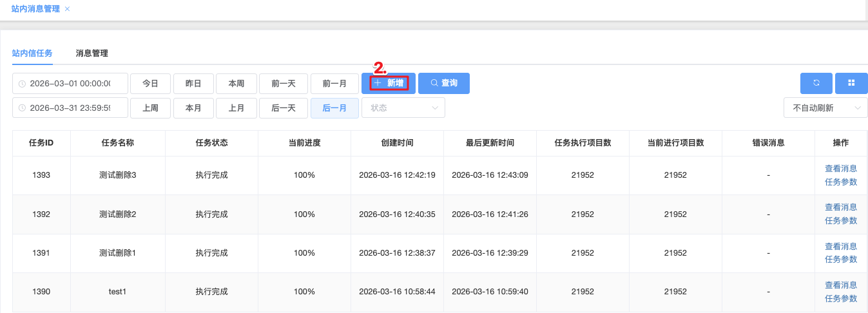Click the clock icon in start date field
This screenshot has width=868, height=313.
click(x=23, y=84)
